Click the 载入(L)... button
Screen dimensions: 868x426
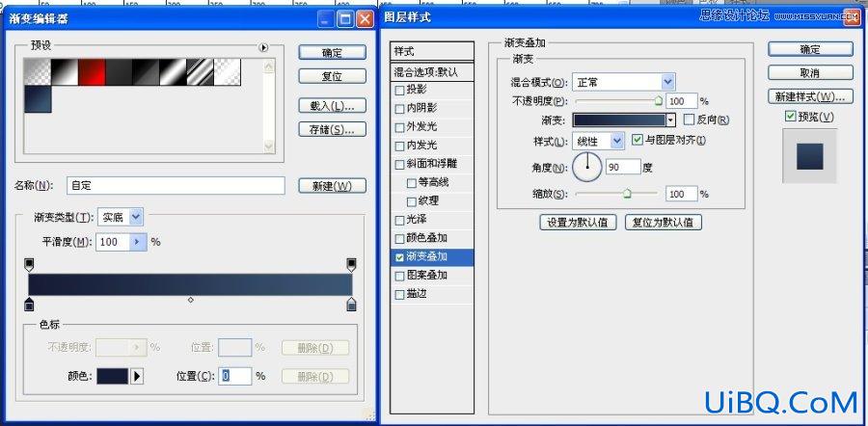tap(332, 106)
